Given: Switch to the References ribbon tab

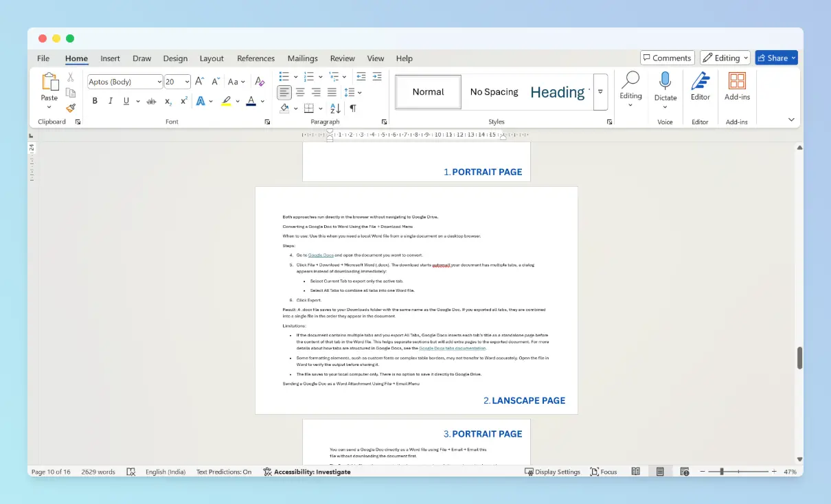Looking at the screenshot, I should point(255,58).
